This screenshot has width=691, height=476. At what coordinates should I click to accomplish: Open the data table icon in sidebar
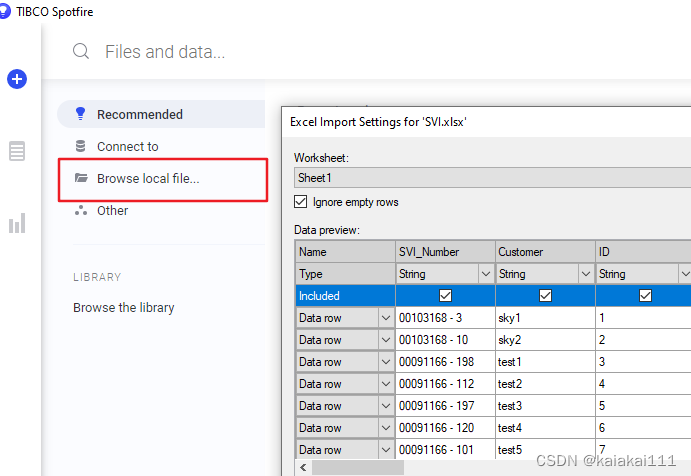click(17, 151)
